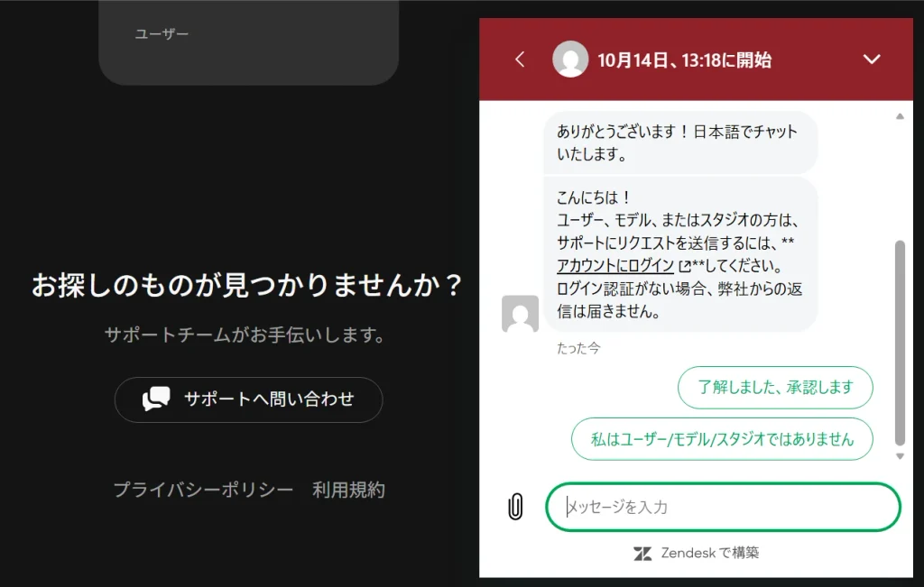Screen dimensions: 924x587
Task: Click the external link icon after ログイン
Action: point(684,267)
